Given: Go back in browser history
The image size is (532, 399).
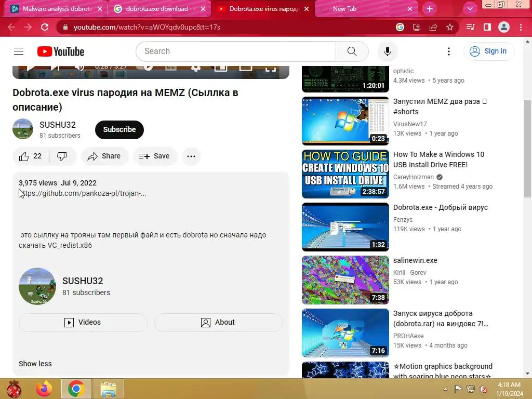Looking at the screenshot, I should tap(11, 27).
